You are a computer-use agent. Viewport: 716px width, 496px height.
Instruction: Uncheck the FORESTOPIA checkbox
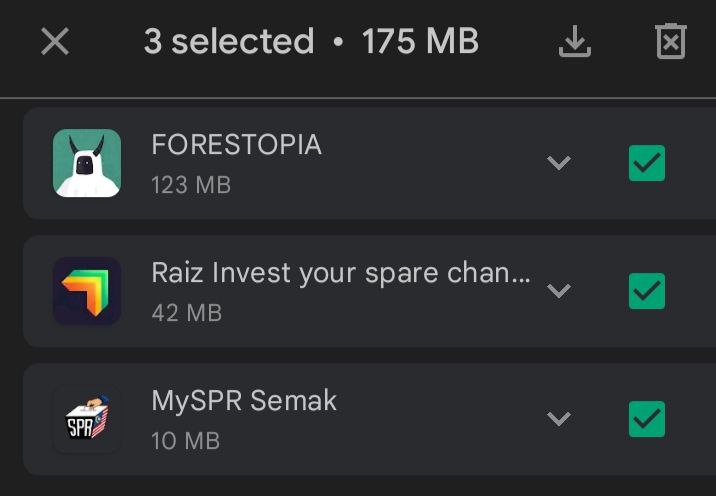click(647, 163)
